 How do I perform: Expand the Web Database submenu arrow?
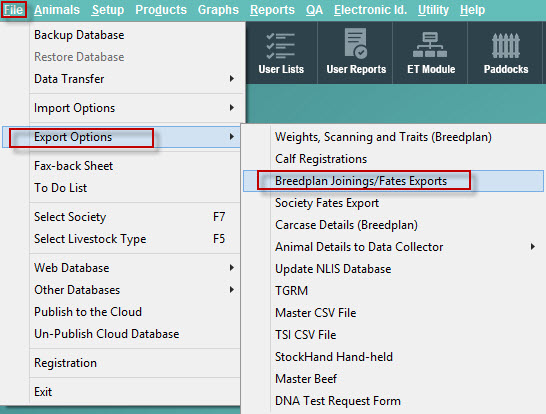point(232,268)
